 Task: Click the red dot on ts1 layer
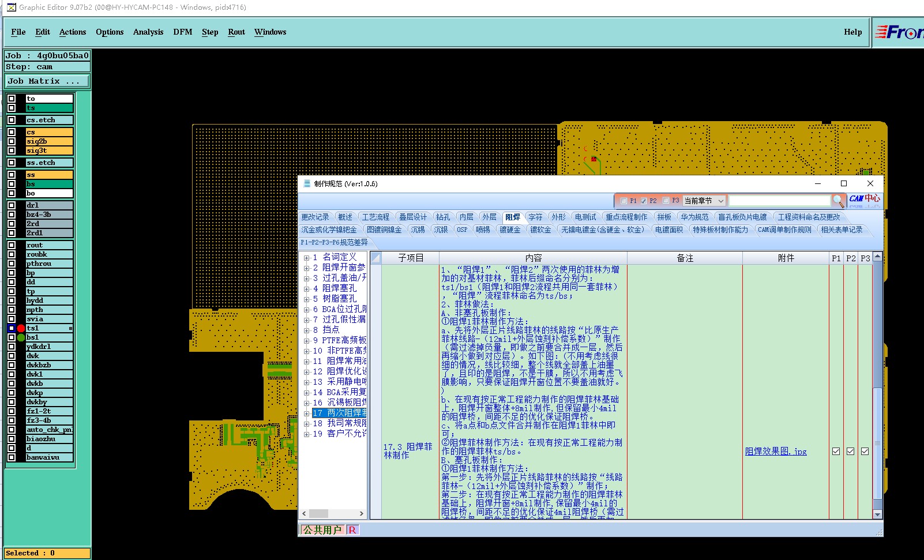(21, 328)
